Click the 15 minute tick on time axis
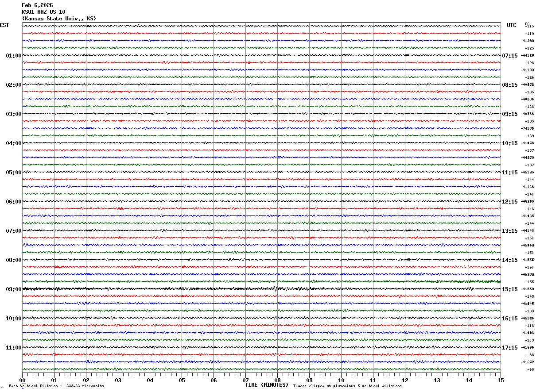This screenshot has height=392, width=536. click(x=500, y=380)
